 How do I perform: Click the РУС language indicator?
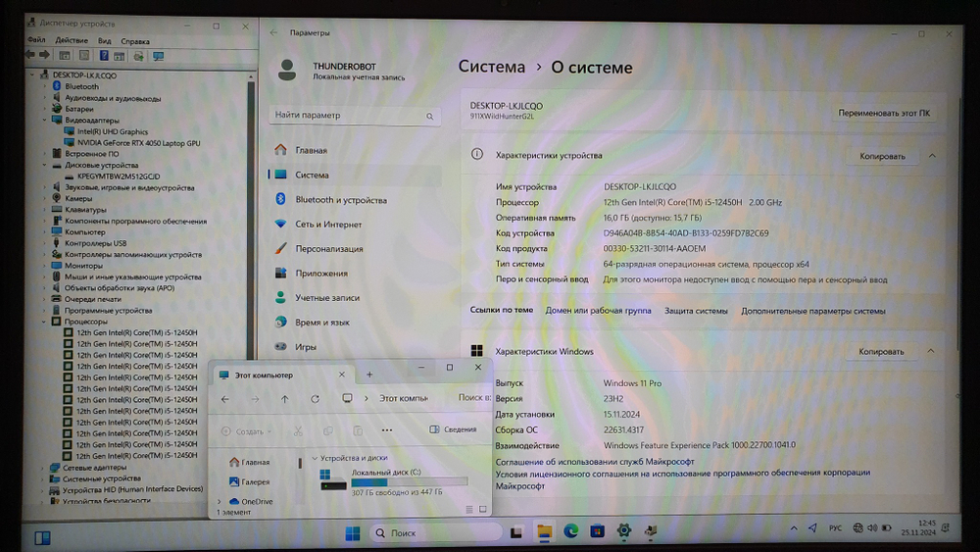coord(835,528)
